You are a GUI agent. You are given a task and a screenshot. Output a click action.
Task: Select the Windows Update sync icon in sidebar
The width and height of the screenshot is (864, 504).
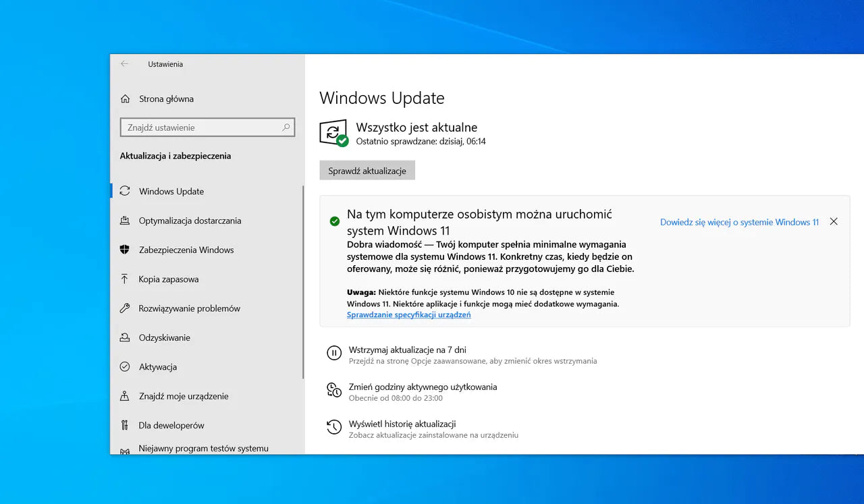tap(125, 191)
